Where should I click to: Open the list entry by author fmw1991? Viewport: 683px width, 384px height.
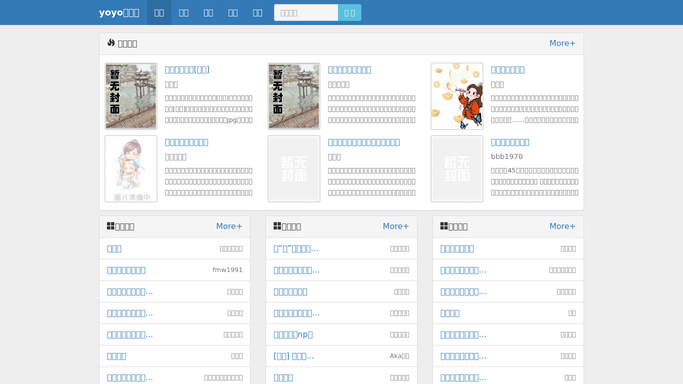click(126, 270)
